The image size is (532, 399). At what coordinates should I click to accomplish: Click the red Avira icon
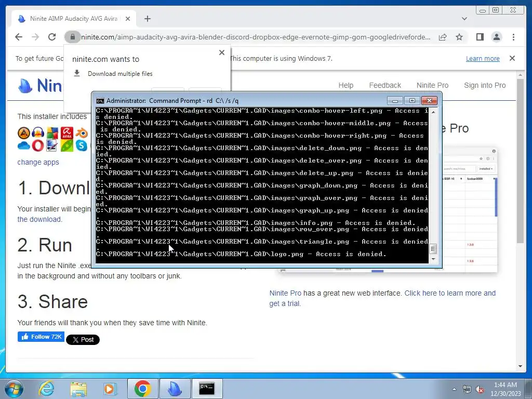click(x=67, y=133)
